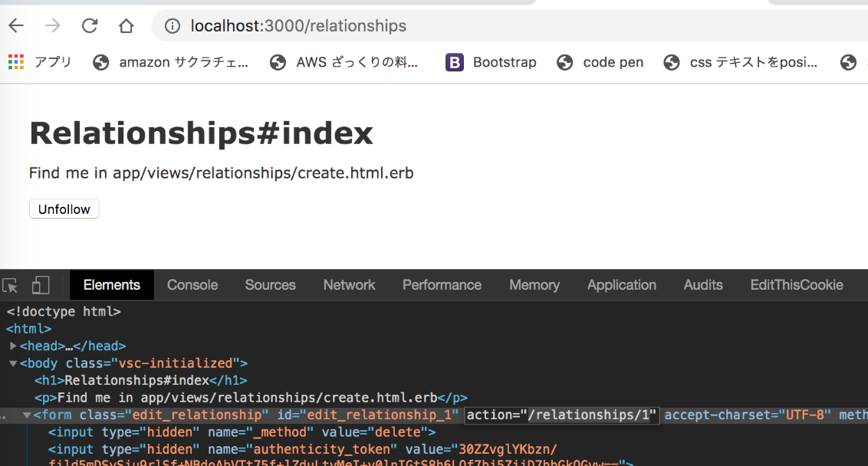Select the <html> element line
This screenshot has width=868, height=466.
(29, 329)
